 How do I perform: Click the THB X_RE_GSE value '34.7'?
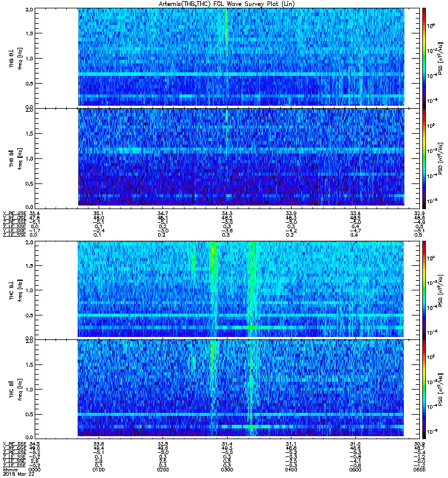click(x=162, y=213)
